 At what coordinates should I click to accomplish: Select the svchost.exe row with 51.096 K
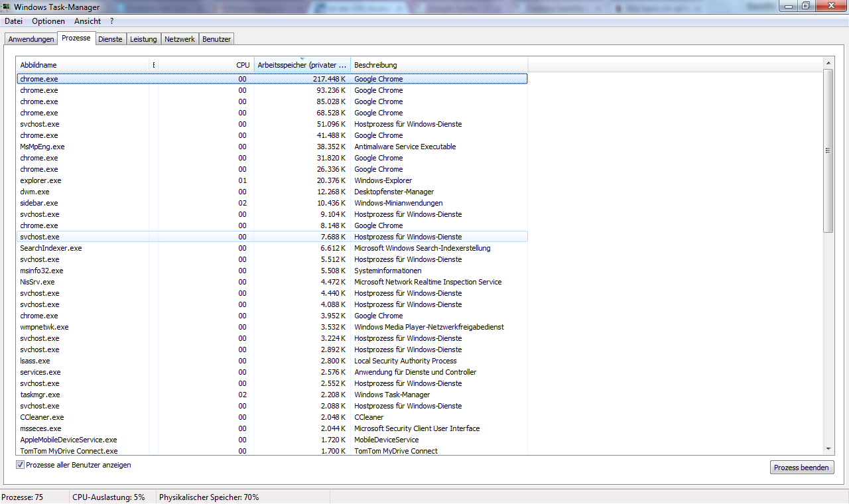272,124
